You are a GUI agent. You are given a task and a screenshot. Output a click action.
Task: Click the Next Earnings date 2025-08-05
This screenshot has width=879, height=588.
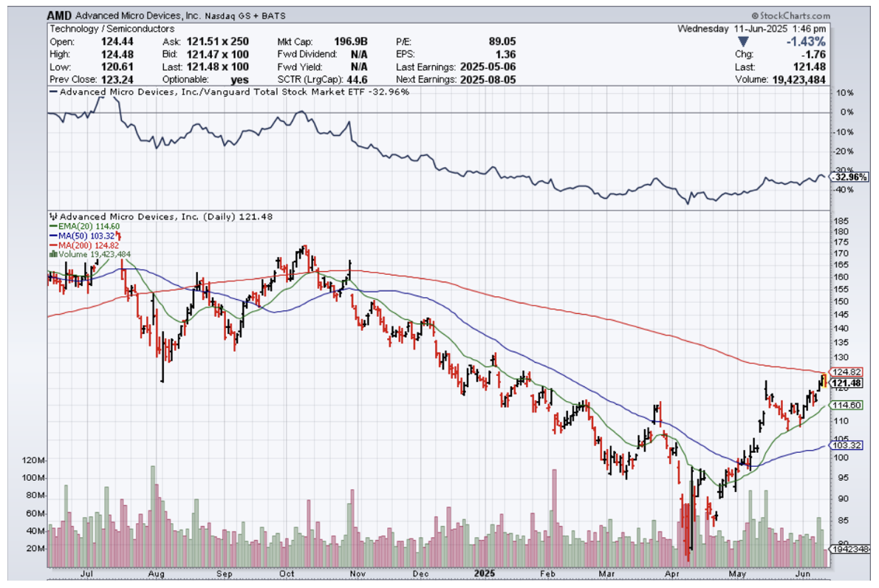pyautogui.click(x=488, y=80)
